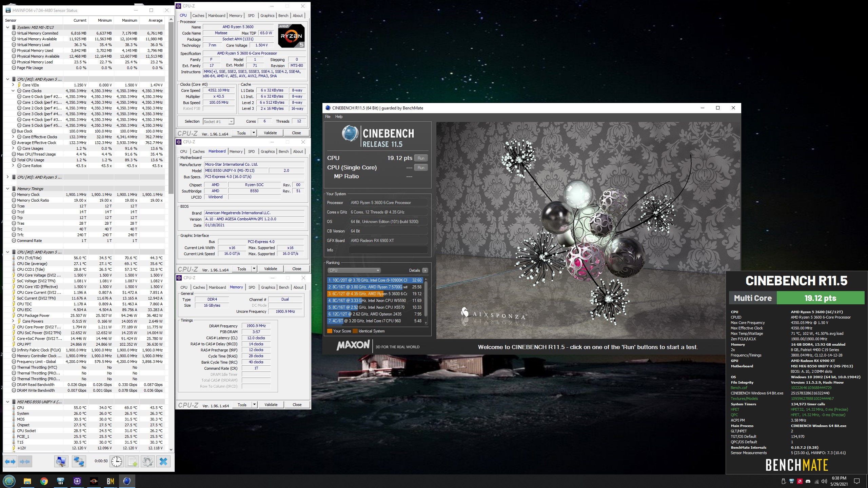
Task: Collapse Core Clocks tree node
Action: pos(13,91)
